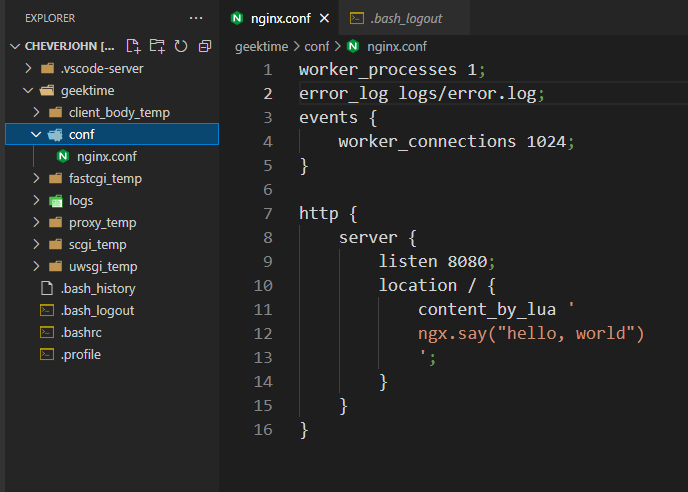The height and width of the screenshot is (492, 688).
Task: Click the .vscode-server folder icon
Action: [x=47, y=68]
